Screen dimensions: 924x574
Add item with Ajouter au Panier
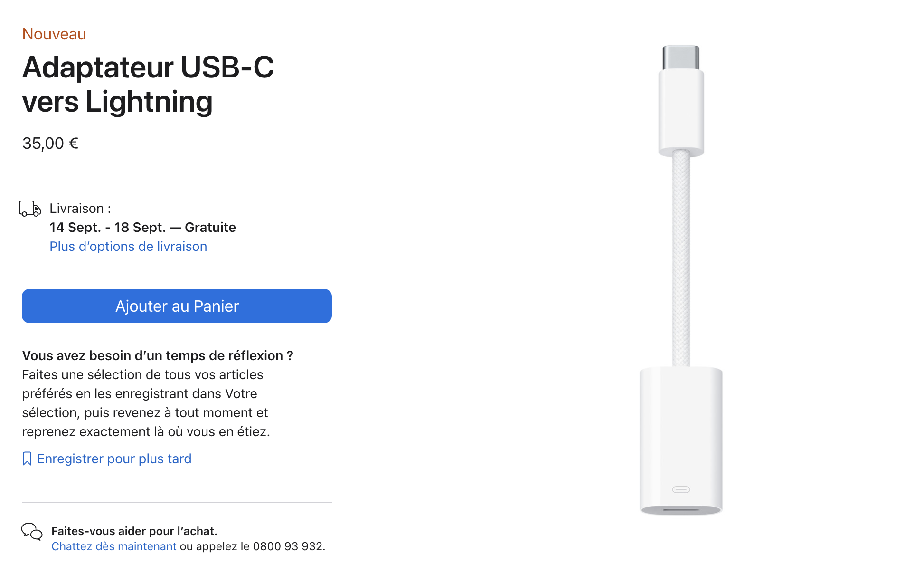(x=177, y=306)
